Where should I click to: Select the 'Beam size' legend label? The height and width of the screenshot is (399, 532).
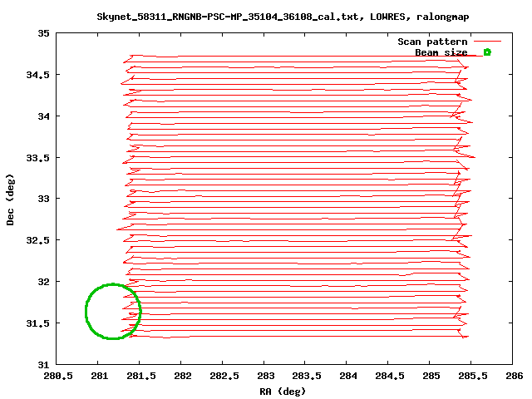tap(441, 52)
